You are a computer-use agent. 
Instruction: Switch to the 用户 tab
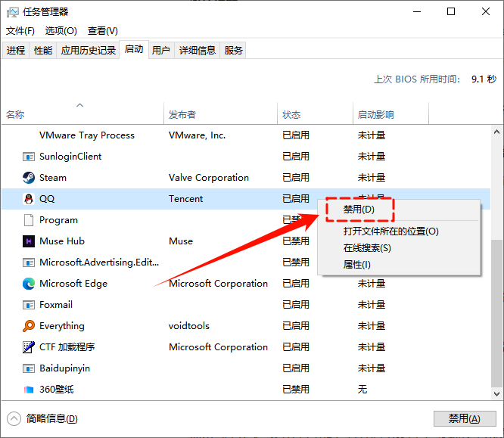click(161, 51)
